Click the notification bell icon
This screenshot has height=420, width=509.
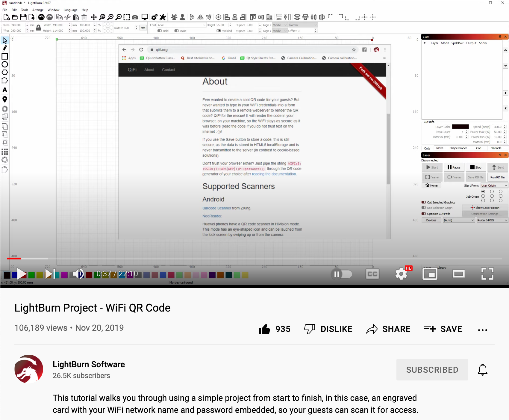point(482,370)
